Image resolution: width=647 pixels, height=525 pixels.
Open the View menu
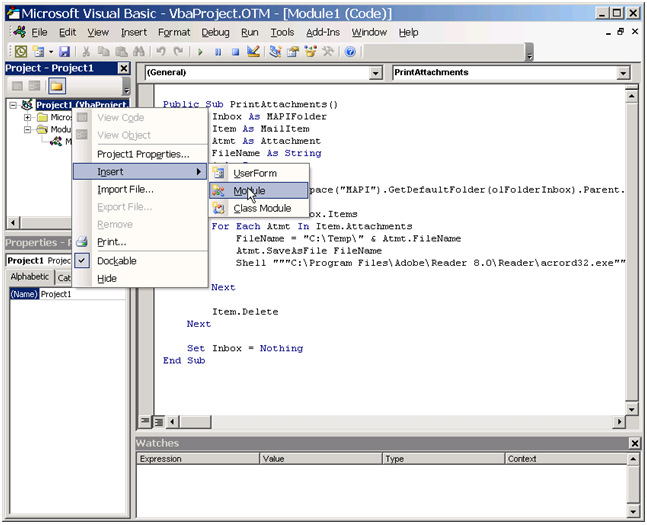[x=98, y=32]
